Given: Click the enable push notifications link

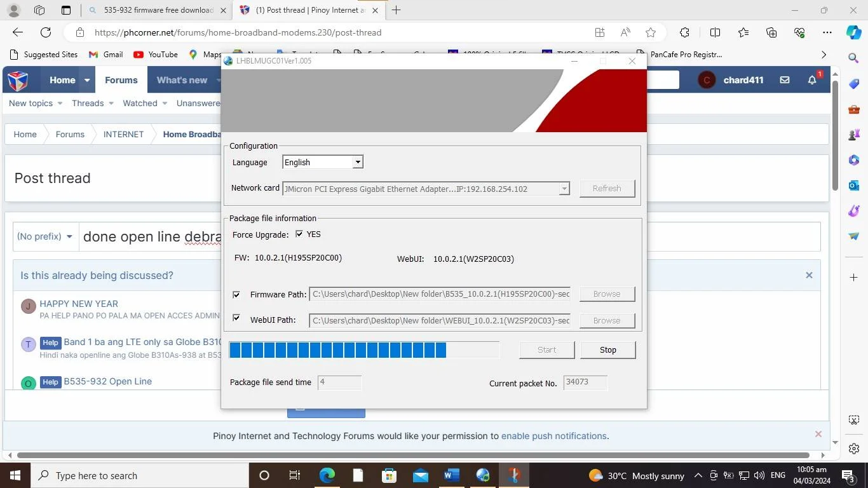Looking at the screenshot, I should (554, 436).
